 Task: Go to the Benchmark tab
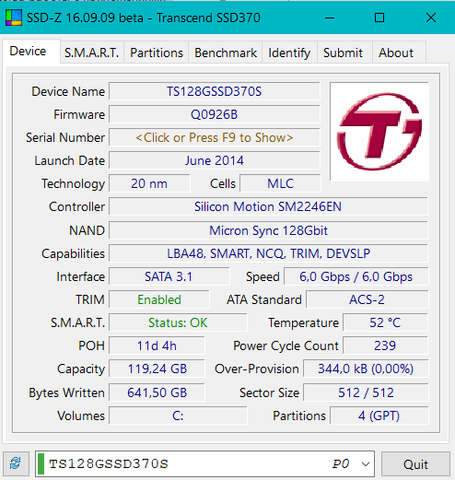[226, 52]
